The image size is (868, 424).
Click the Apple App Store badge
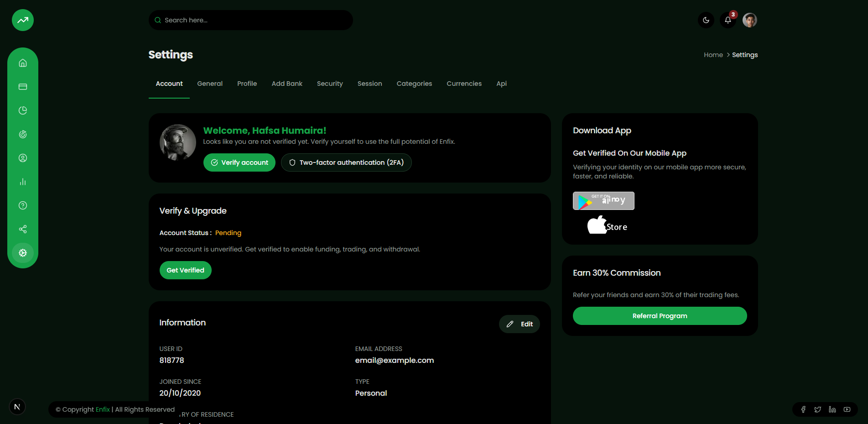[x=607, y=225]
